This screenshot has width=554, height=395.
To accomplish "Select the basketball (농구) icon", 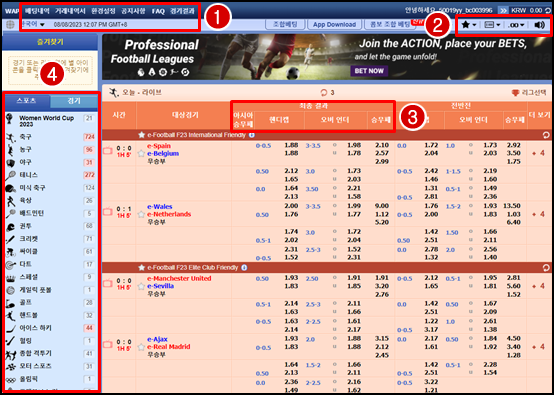I will click(x=11, y=150).
